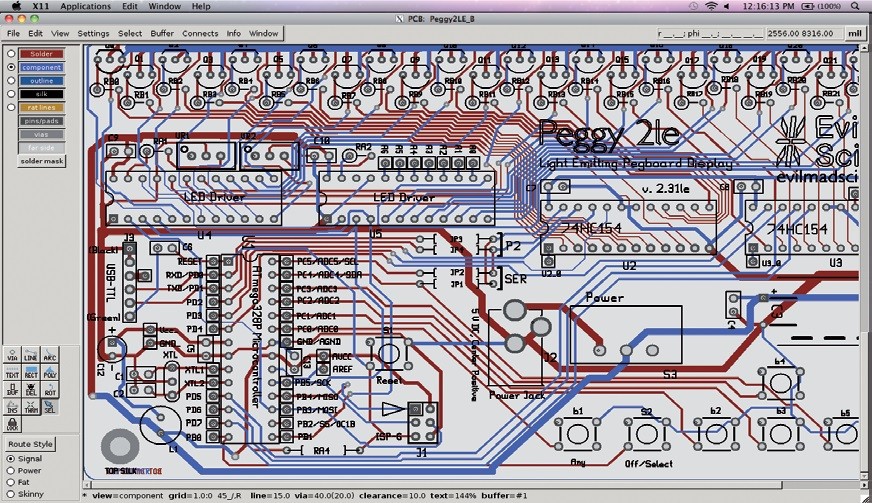Select the ARC tool
The width and height of the screenshot is (872, 503).
49,355
